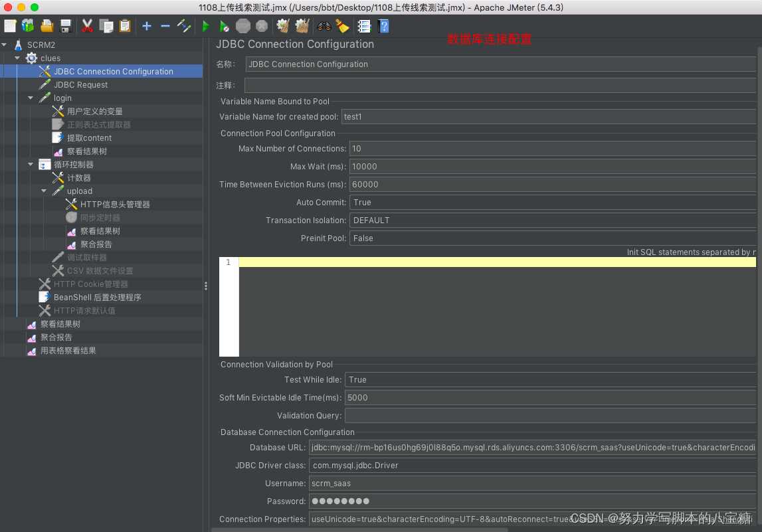Viewport: 762px width, 532px height.
Task: Select the HTTP信息头管理器 tree element
Action: coord(115,205)
